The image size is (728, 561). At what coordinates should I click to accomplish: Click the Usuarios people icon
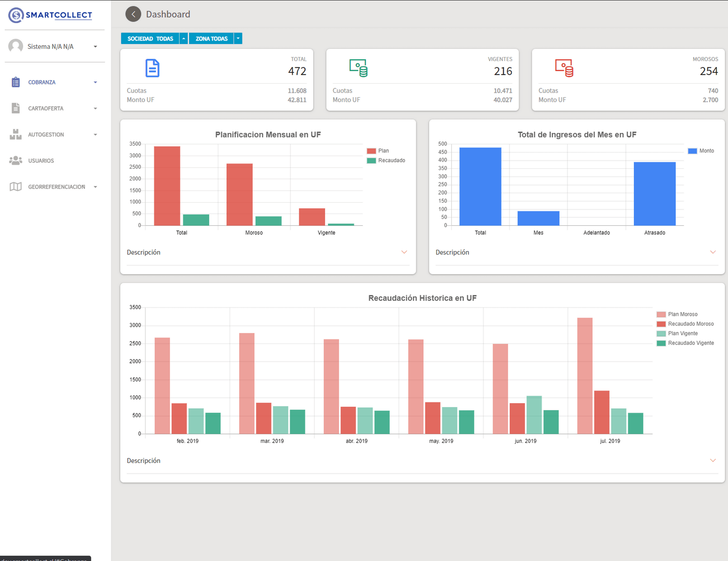point(16,161)
